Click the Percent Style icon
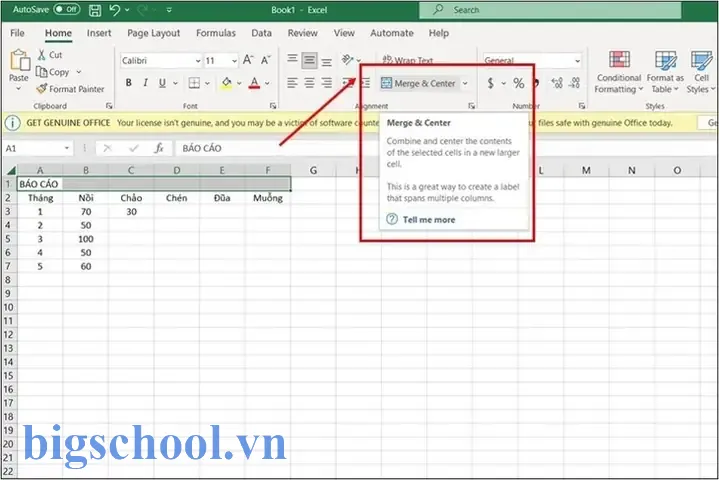The width and height of the screenshot is (719, 480). (x=519, y=83)
